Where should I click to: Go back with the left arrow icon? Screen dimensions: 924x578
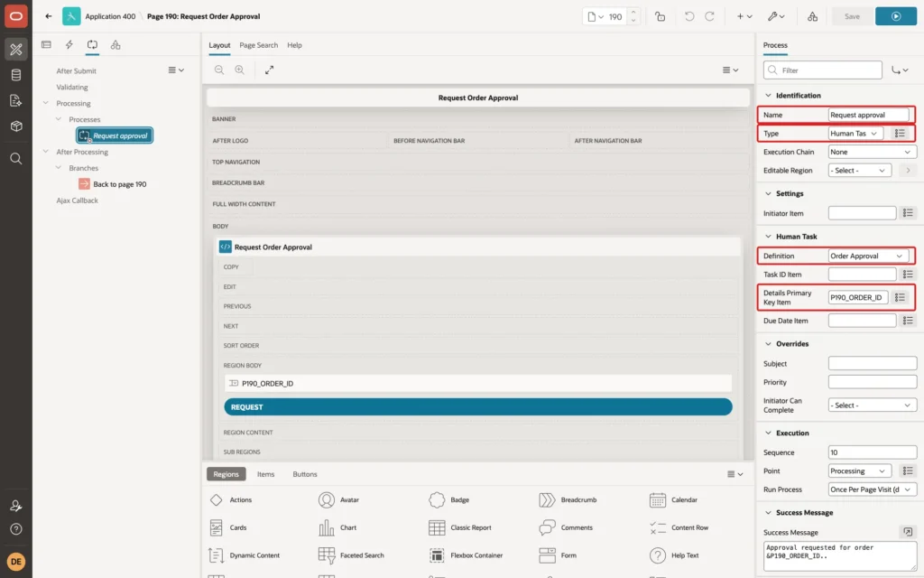[x=49, y=16]
